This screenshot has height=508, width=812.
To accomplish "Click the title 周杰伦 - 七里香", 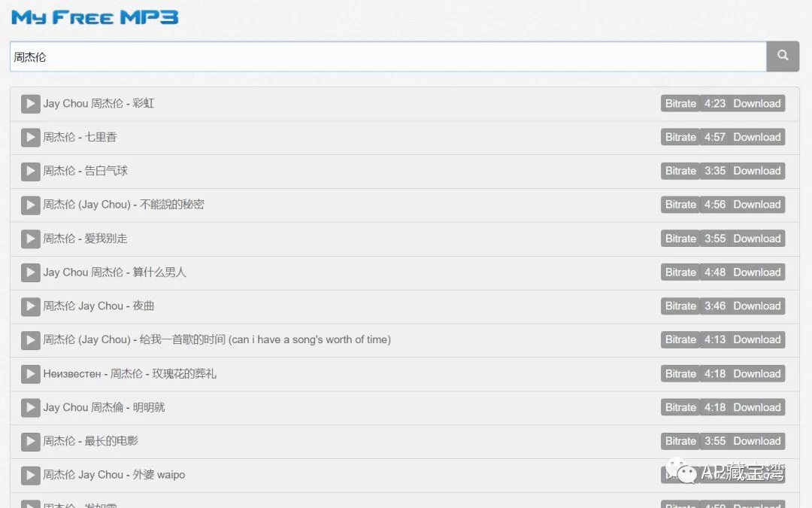I will [x=80, y=137].
